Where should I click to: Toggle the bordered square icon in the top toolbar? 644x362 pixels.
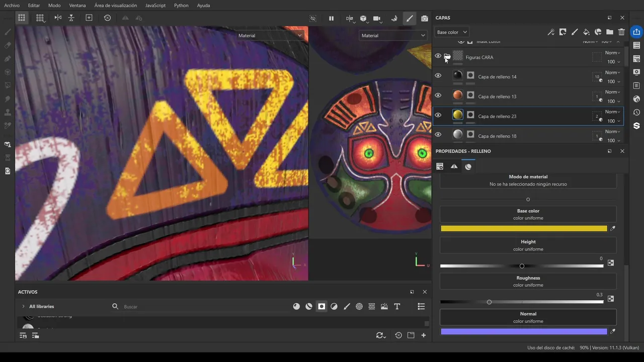pyautogui.click(x=89, y=18)
